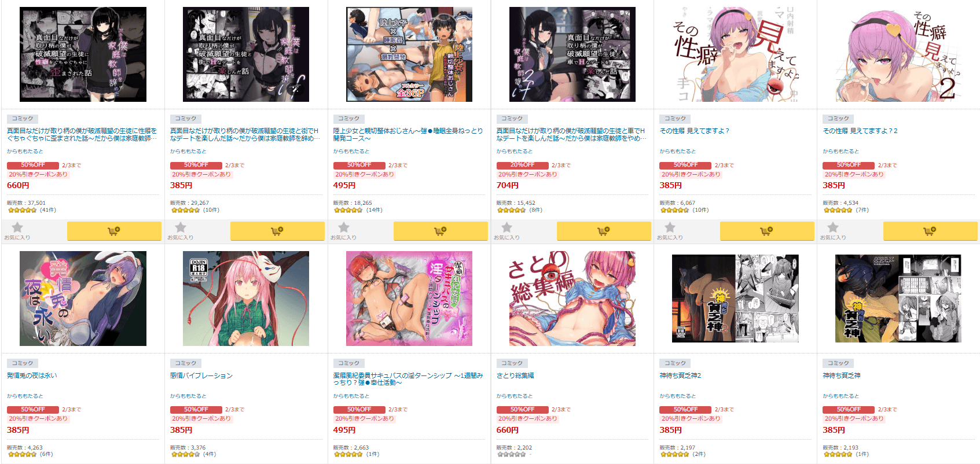Open the さとり総集編 product link
Image resolution: width=980 pixels, height=464 pixels.
click(x=515, y=376)
